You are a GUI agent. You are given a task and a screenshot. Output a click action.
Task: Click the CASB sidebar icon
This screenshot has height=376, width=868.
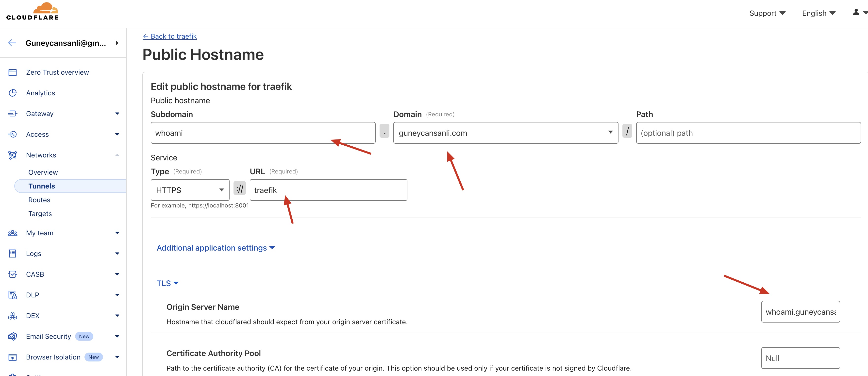click(13, 274)
